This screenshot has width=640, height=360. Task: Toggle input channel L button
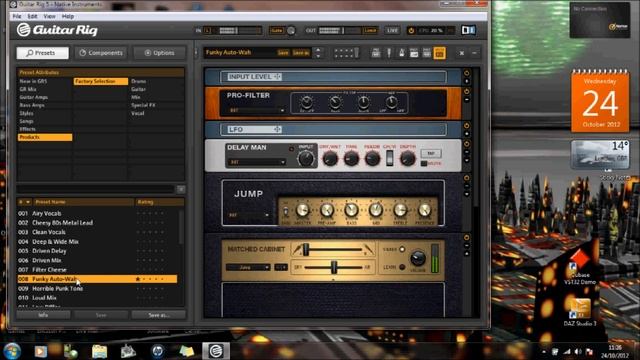207,31
